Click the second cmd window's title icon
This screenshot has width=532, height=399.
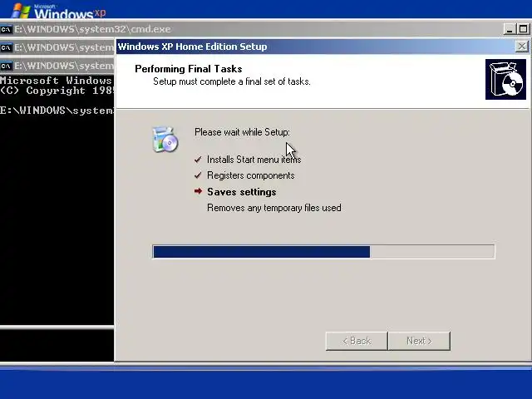[x=6, y=47]
